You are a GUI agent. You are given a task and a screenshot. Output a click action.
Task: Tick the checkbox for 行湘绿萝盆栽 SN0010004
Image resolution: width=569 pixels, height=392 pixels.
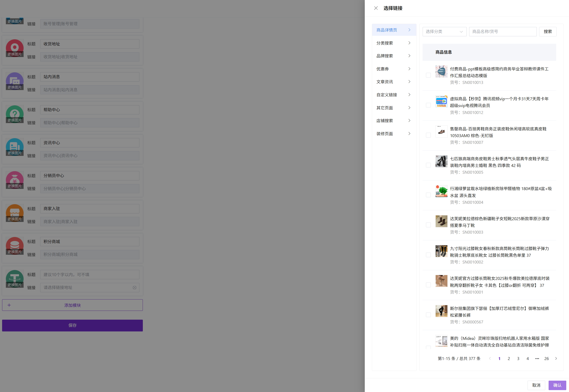[428, 195]
